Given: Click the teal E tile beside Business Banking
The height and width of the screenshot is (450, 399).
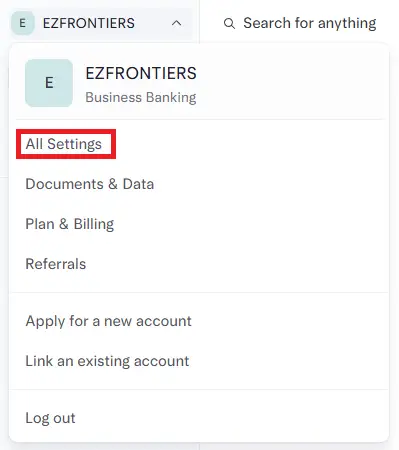Looking at the screenshot, I should click(x=49, y=83).
